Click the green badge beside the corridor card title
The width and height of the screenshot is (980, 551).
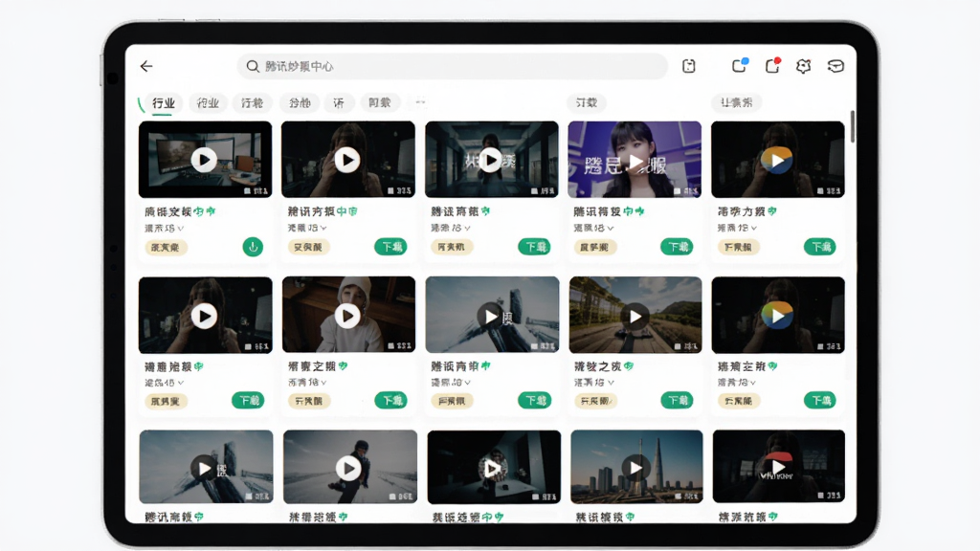click(485, 211)
